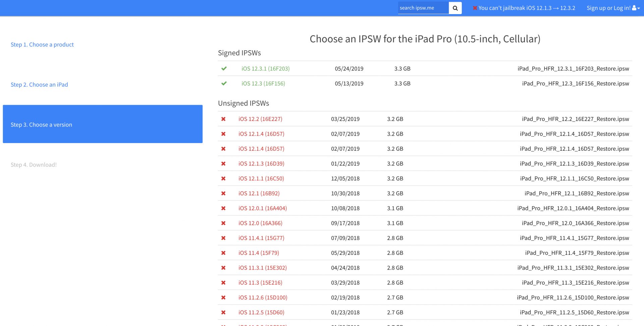Click red X icon for iOS 11.2.5
644x326 pixels.
pyautogui.click(x=223, y=312)
